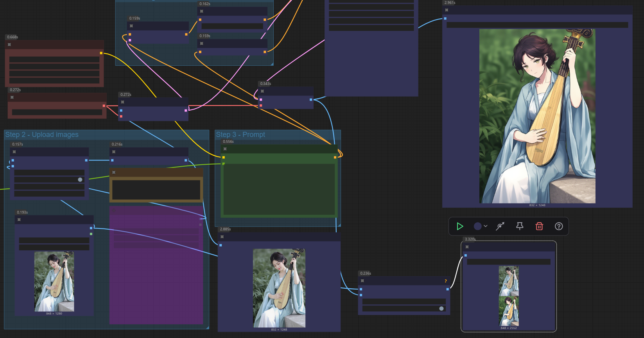The width and height of the screenshot is (644, 338).
Task: Click the large anime-style 832 × 1248 preview image
Action: pyautogui.click(x=537, y=116)
